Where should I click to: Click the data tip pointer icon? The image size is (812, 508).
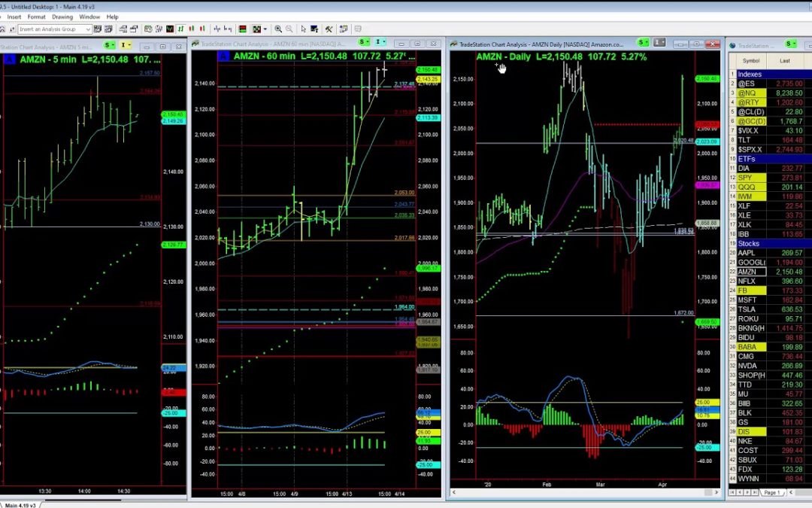[314, 29]
